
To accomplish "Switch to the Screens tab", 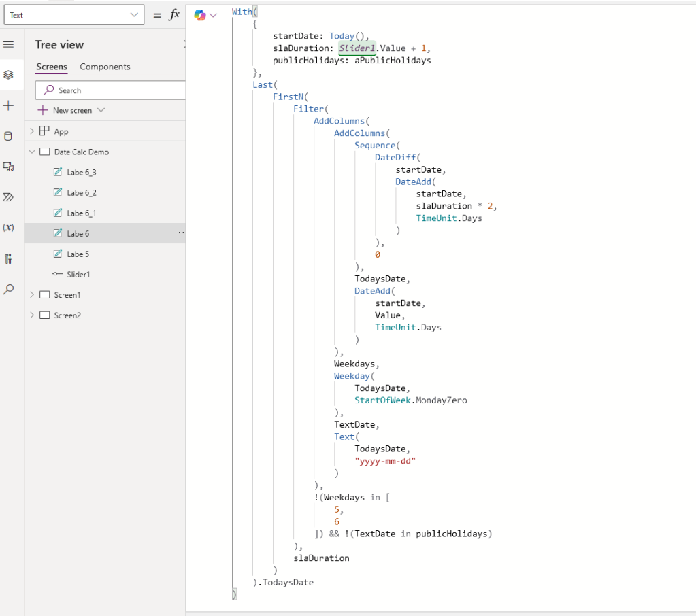I will click(x=52, y=67).
